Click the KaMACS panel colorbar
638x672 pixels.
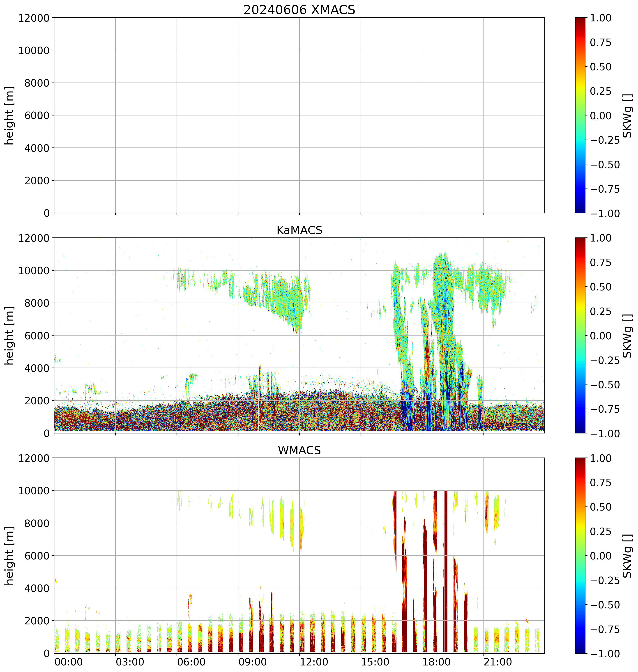[x=580, y=335]
